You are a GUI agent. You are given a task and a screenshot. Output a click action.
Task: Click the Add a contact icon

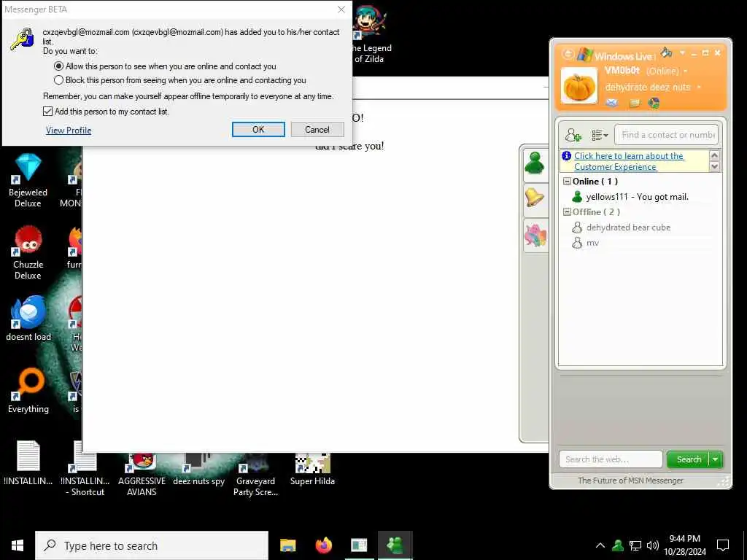click(573, 135)
